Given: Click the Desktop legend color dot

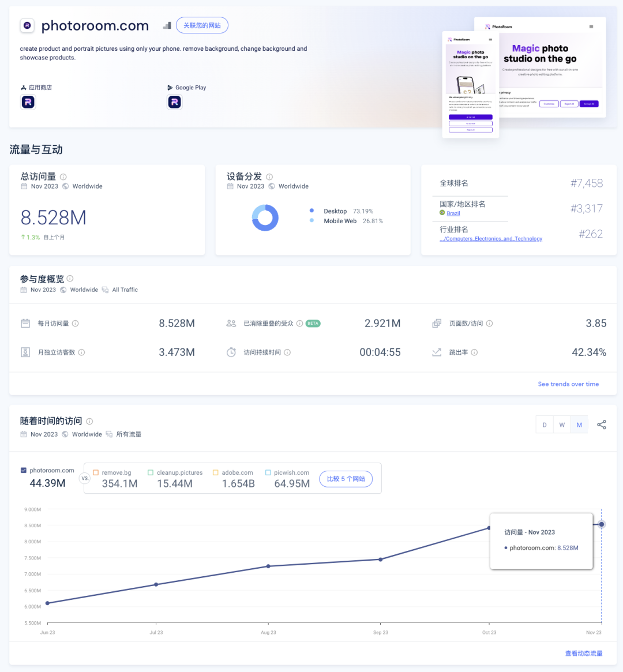Looking at the screenshot, I should (312, 211).
